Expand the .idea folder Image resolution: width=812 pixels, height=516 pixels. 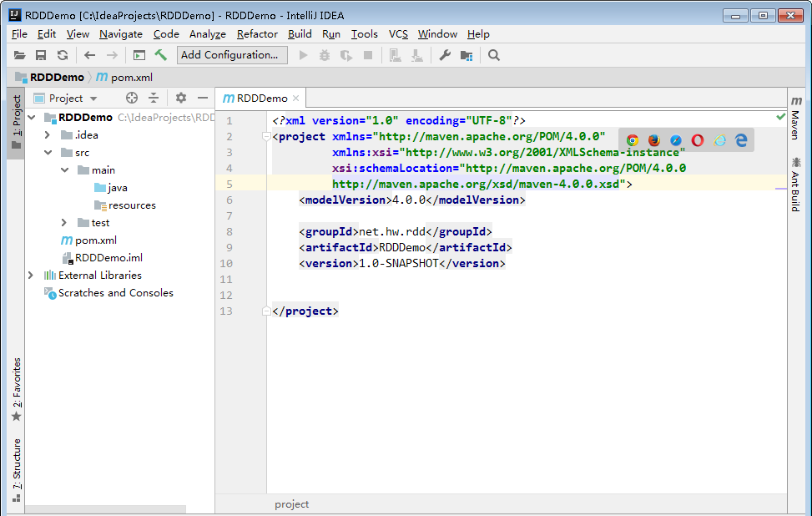(x=48, y=135)
